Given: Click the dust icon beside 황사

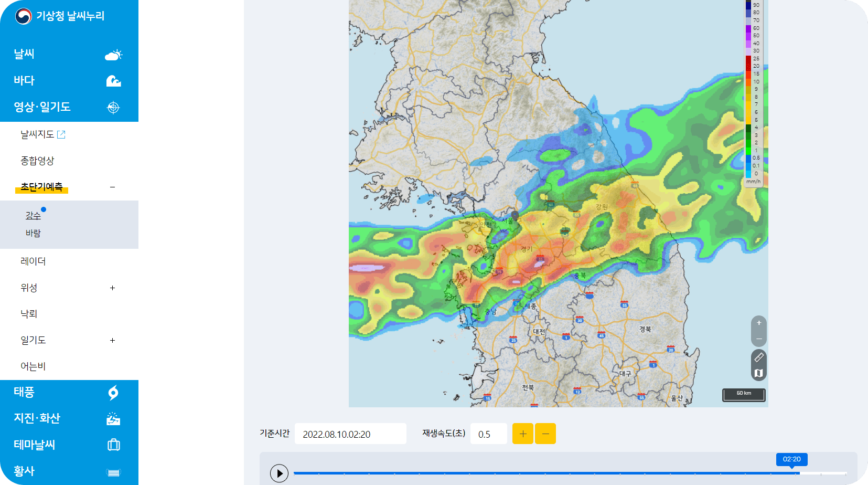Looking at the screenshot, I should 114,472.
